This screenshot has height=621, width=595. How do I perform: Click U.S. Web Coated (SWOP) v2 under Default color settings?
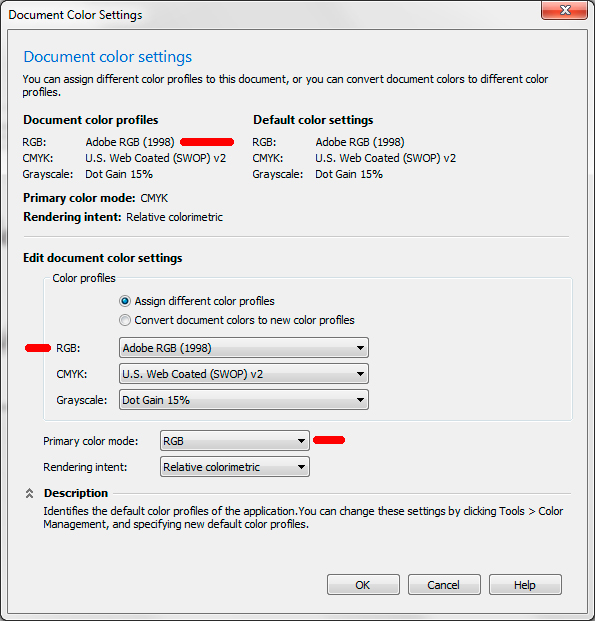[385, 158]
